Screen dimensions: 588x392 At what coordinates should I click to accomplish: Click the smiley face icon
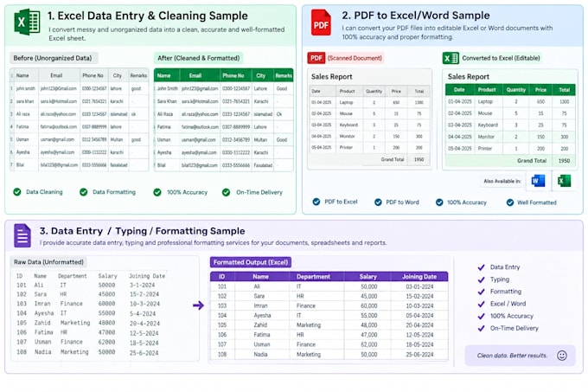point(562,356)
